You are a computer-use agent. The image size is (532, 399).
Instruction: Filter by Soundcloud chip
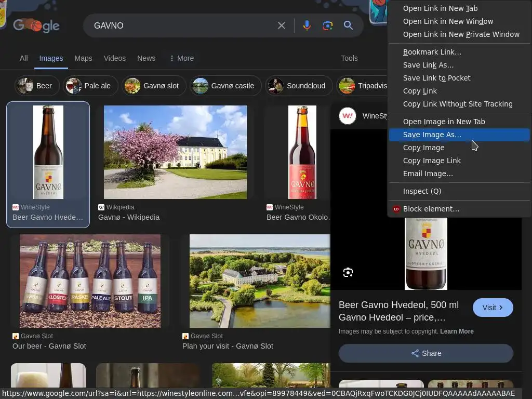[299, 86]
